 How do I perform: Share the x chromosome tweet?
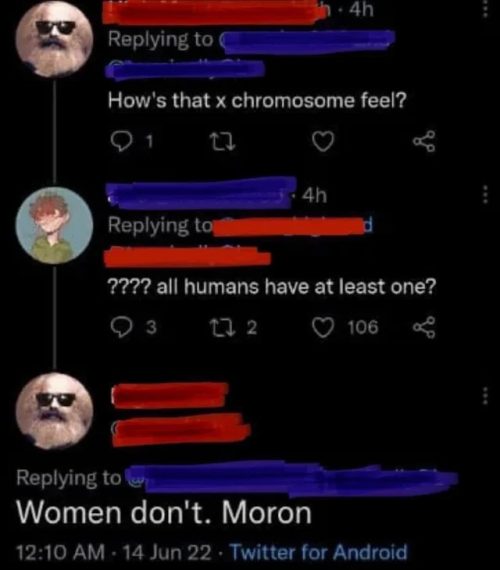click(x=424, y=142)
